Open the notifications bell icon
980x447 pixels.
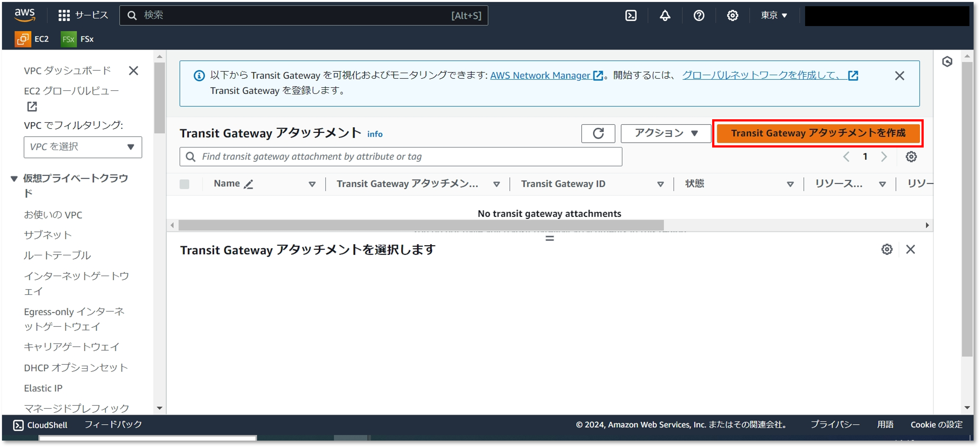665,16
